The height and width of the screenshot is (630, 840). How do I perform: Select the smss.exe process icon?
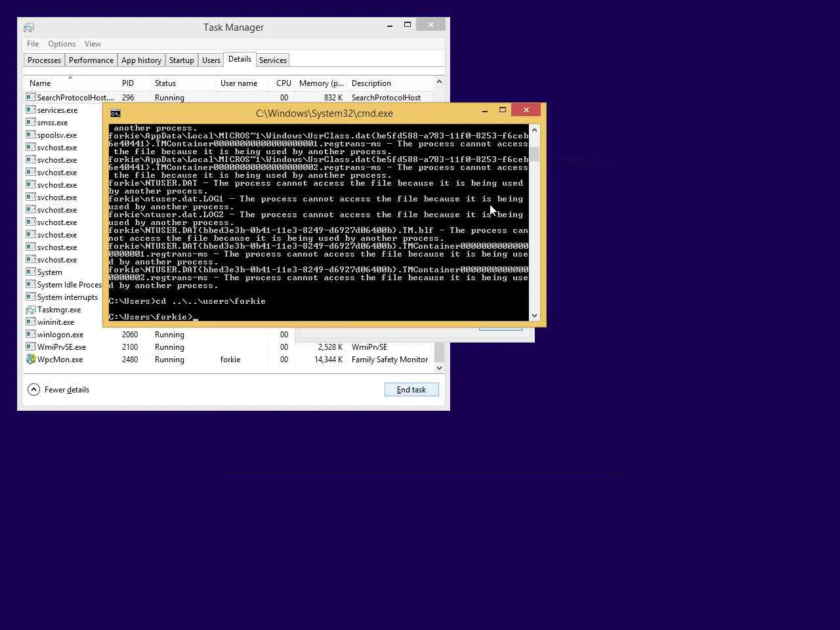coord(30,122)
